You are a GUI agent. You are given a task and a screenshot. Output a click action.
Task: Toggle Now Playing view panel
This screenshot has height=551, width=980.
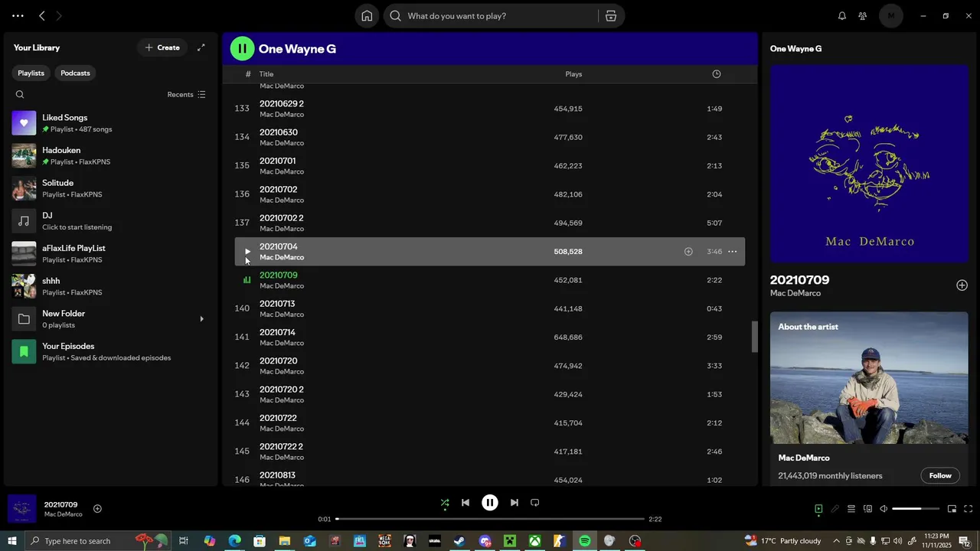click(x=818, y=509)
